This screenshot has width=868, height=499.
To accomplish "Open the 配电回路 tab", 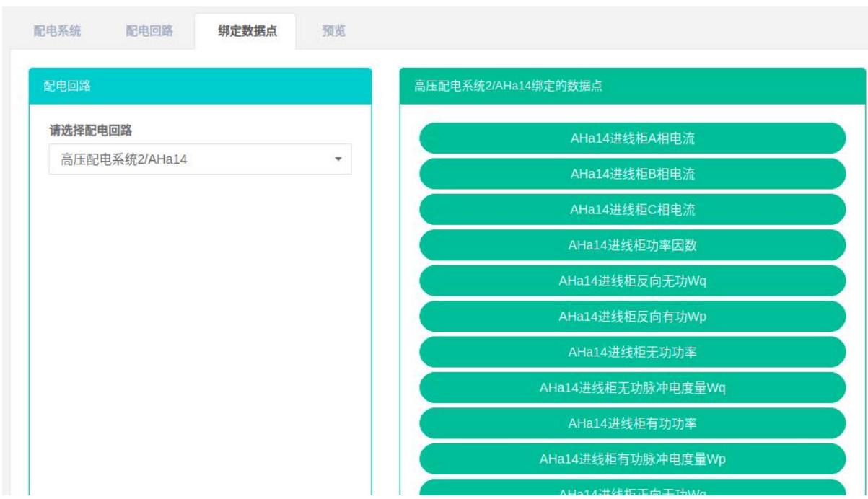I will point(149,32).
